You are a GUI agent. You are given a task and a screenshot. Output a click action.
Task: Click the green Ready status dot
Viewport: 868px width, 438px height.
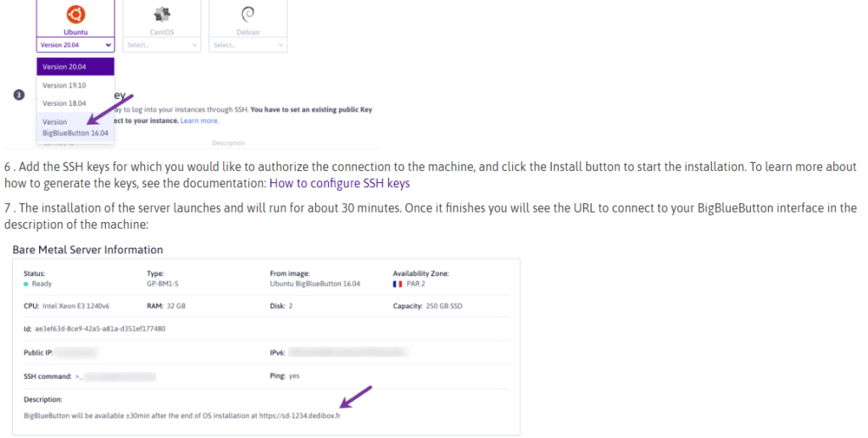pos(26,284)
